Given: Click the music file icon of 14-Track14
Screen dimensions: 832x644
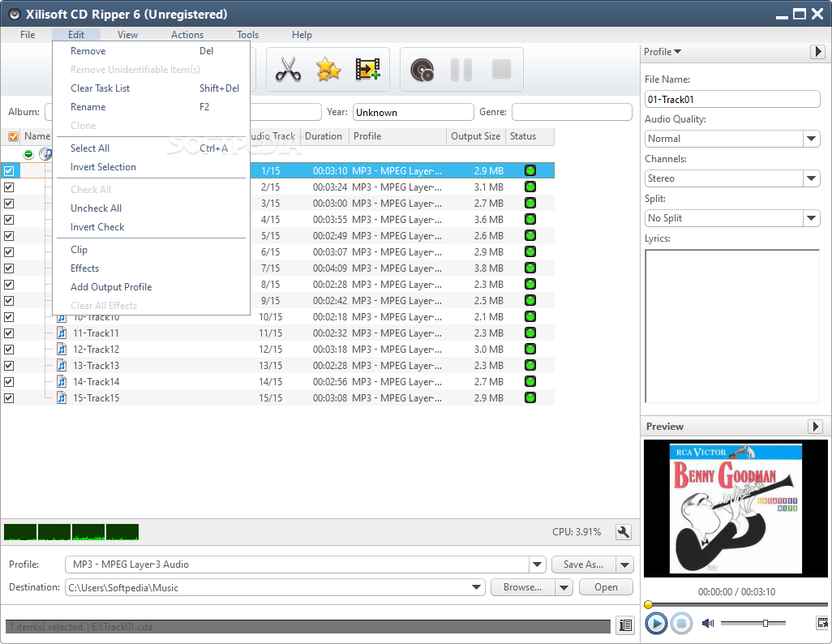Looking at the screenshot, I should [x=62, y=382].
